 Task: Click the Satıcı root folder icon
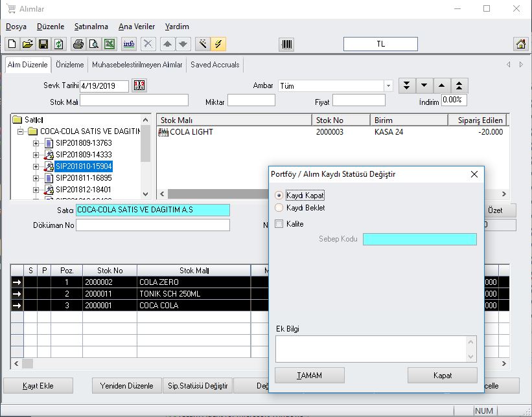tap(17, 120)
